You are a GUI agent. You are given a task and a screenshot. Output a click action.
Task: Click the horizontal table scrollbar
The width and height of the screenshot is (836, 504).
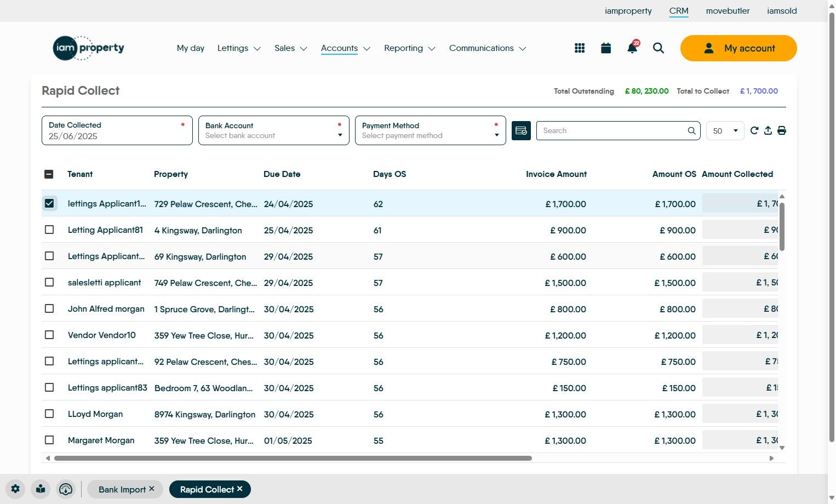(x=293, y=458)
